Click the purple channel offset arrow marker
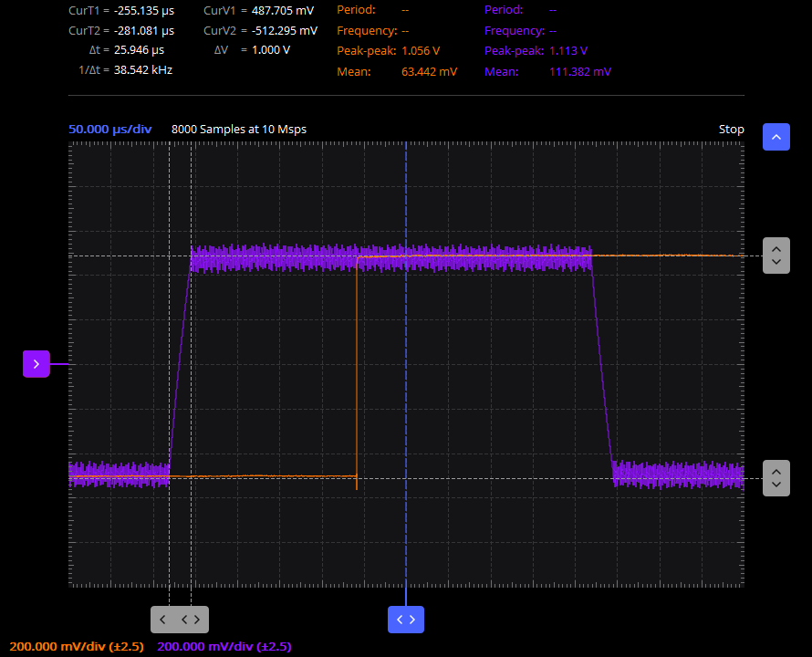 pyautogui.click(x=36, y=364)
